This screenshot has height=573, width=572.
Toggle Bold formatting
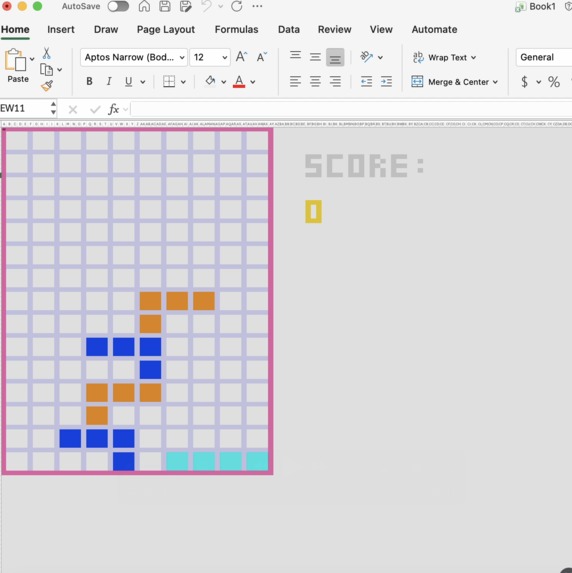coord(89,81)
